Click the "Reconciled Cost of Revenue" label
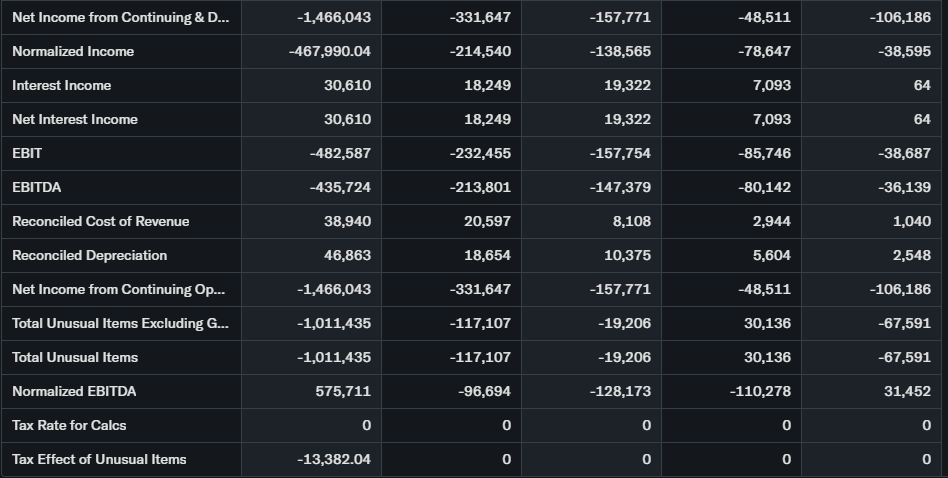This screenshot has width=948, height=478. pos(100,221)
